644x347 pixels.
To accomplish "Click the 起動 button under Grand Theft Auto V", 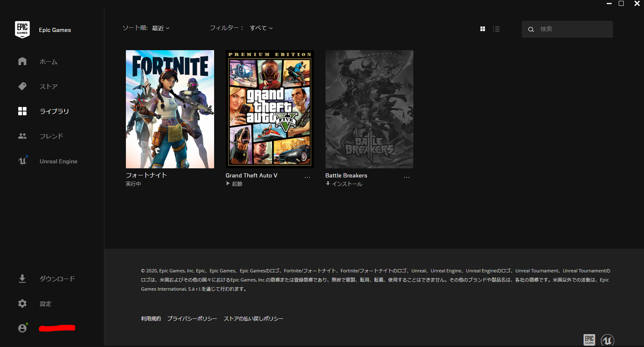I will [234, 184].
